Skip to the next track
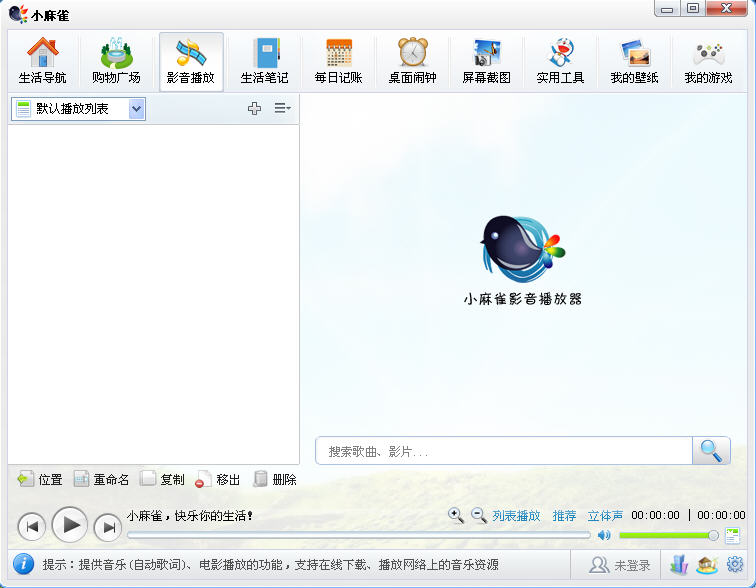756x588 pixels. coord(108,527)
